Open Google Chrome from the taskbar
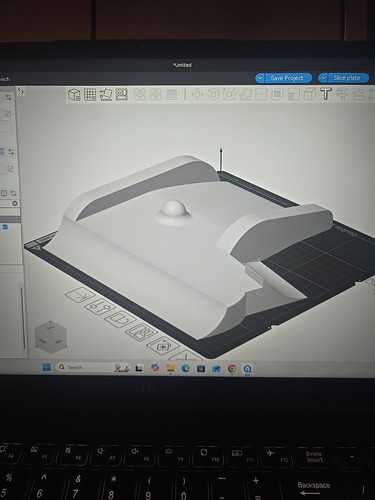Viewport: 375px width, 500px height. [232, 369]
